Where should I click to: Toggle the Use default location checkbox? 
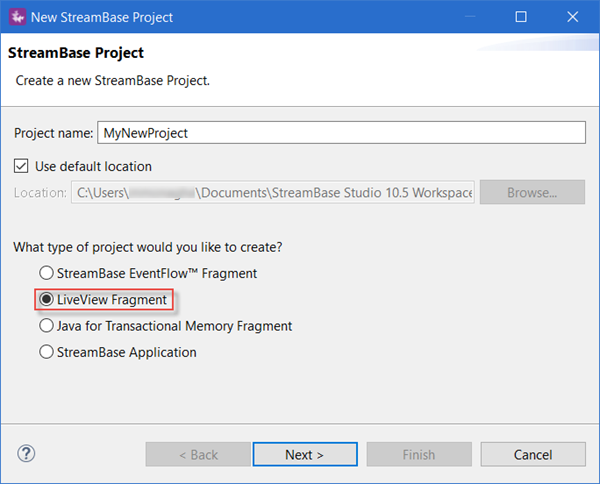pos(22,166)
